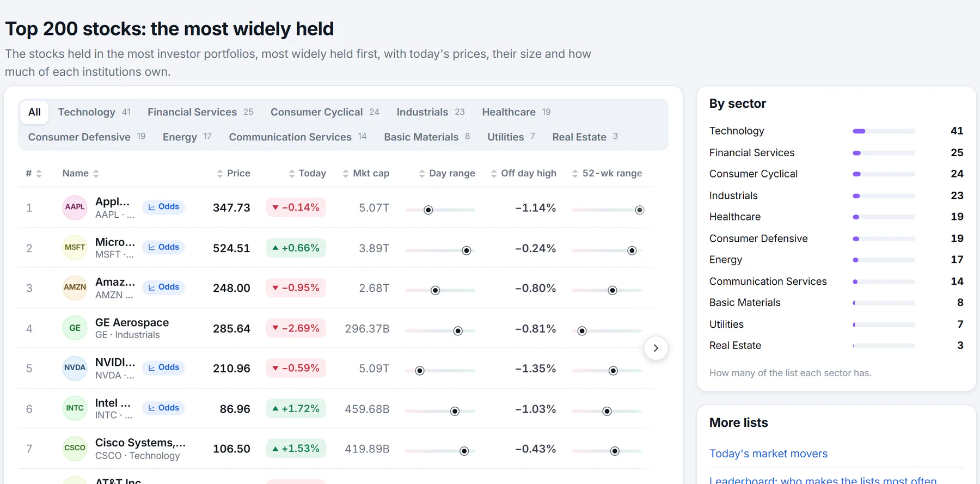This screenshot has height=484, width=980.
Task: Open Odds for NVIDIA row
Action: tap(163, 367)
